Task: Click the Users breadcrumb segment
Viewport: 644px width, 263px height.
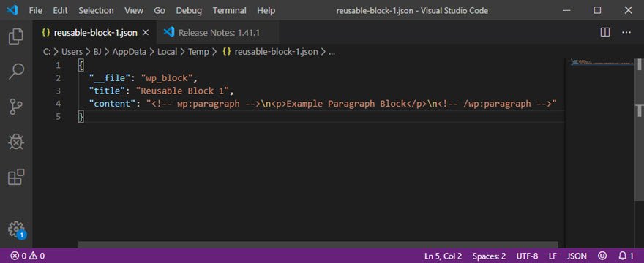Action: [72, 52]
